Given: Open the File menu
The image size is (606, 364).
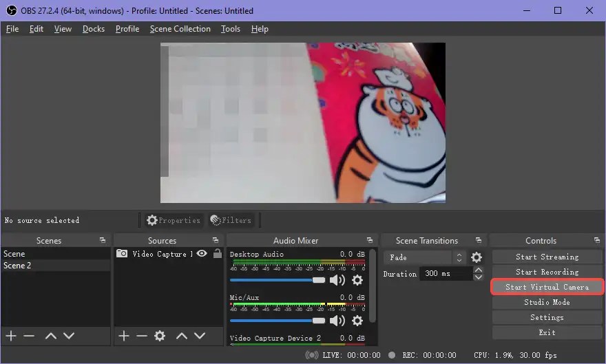Looking at the screenshot, I should click(x=12, y=29).
